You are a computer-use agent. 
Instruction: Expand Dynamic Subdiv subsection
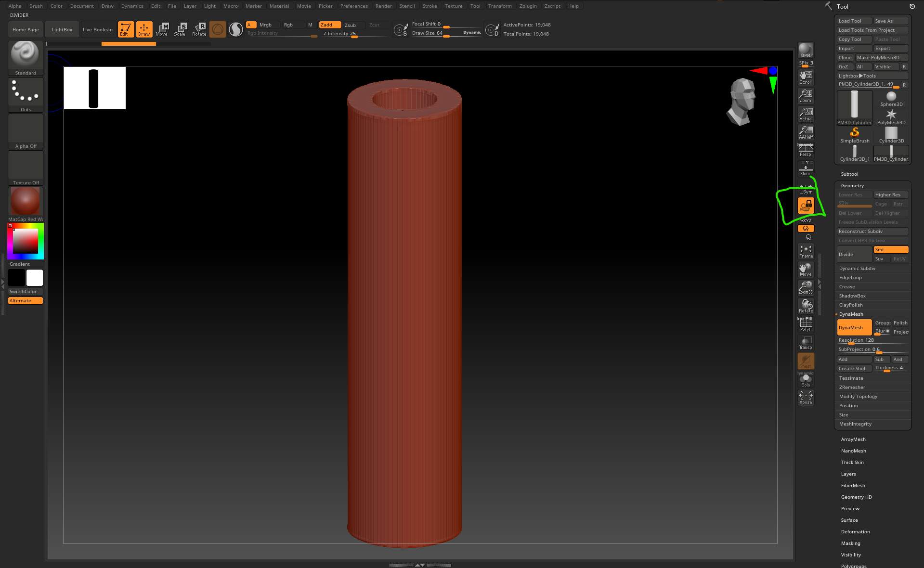coord(857,268)
